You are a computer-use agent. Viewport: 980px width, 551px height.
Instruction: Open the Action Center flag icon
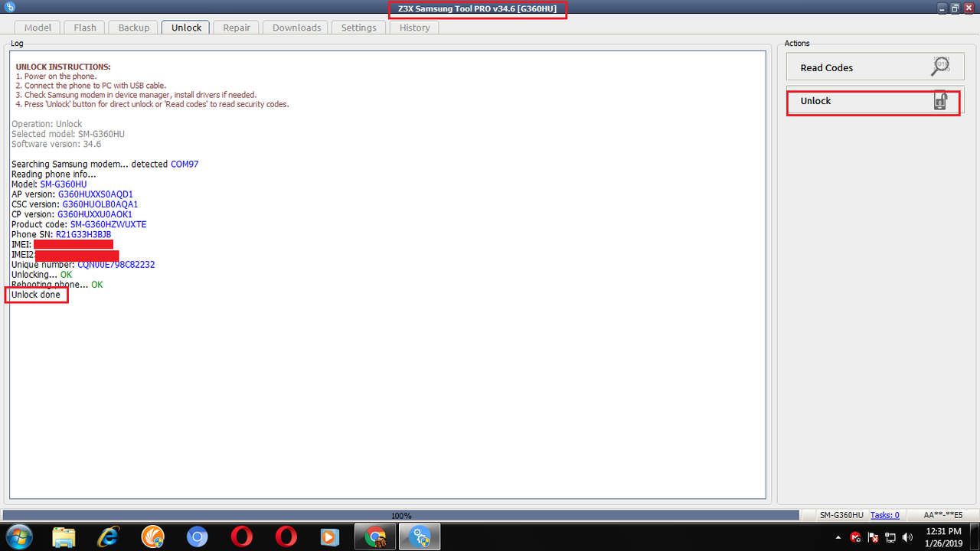click(873, 536)
